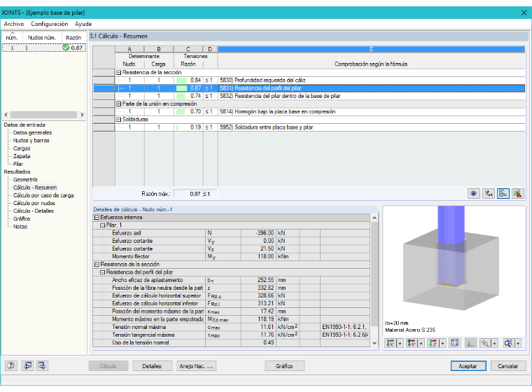
Task: Go to previous table arrow icon
Action: [27, 365]
